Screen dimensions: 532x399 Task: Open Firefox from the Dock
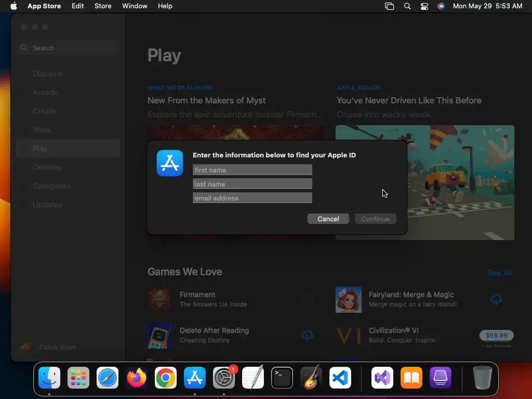(137, 378)
